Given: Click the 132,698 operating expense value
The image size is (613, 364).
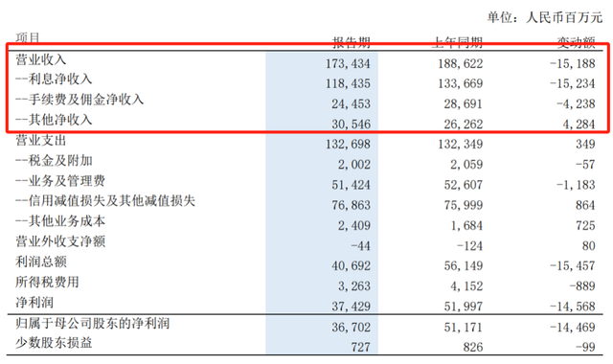Looking at the screenshot, I should 348,145.
